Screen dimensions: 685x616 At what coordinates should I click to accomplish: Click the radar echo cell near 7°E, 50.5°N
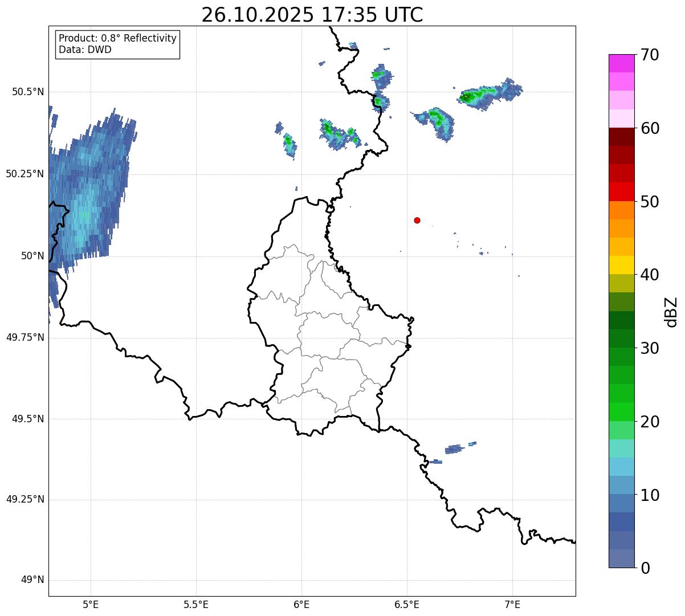[x=490, y=94]
